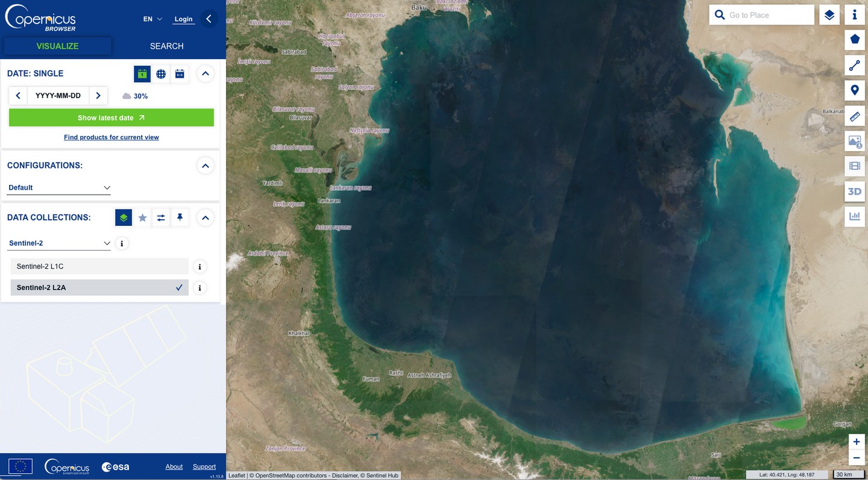Viewport: 868px width, 480px height.
Task: Collapse the side panel with the arrow
Action: coord(209,19)
